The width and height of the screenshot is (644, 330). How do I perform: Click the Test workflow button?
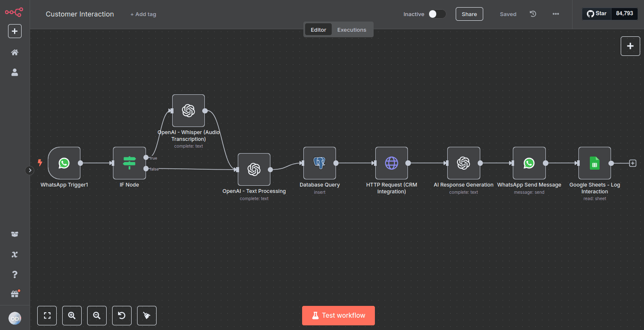339,316
